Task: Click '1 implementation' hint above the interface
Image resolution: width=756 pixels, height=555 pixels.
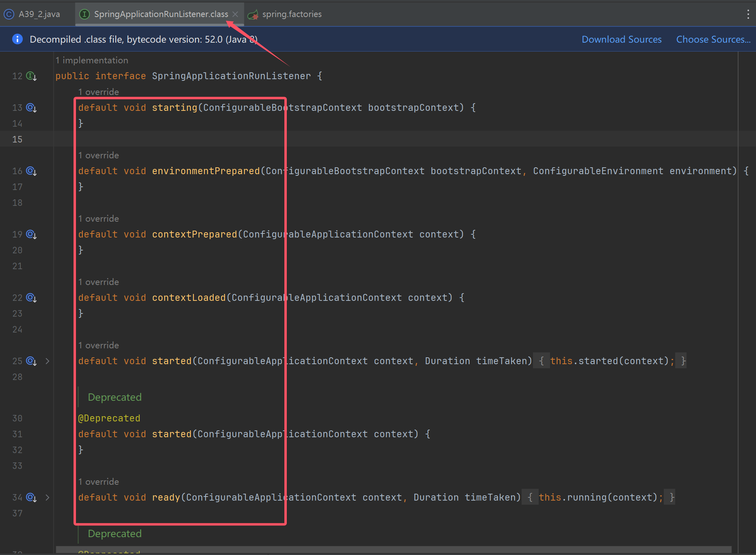Action: (92, 60)
